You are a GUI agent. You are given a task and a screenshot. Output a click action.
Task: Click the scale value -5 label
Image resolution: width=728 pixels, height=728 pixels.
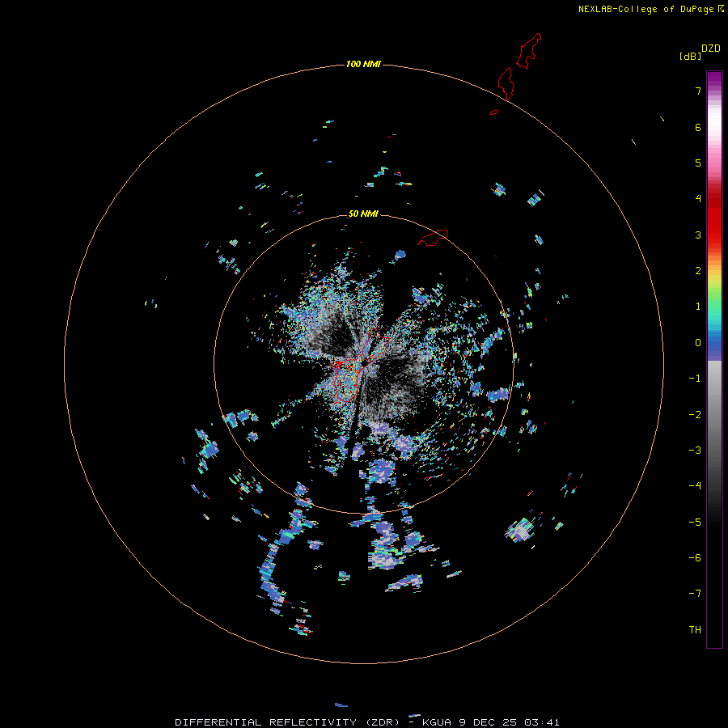[695, 523]
